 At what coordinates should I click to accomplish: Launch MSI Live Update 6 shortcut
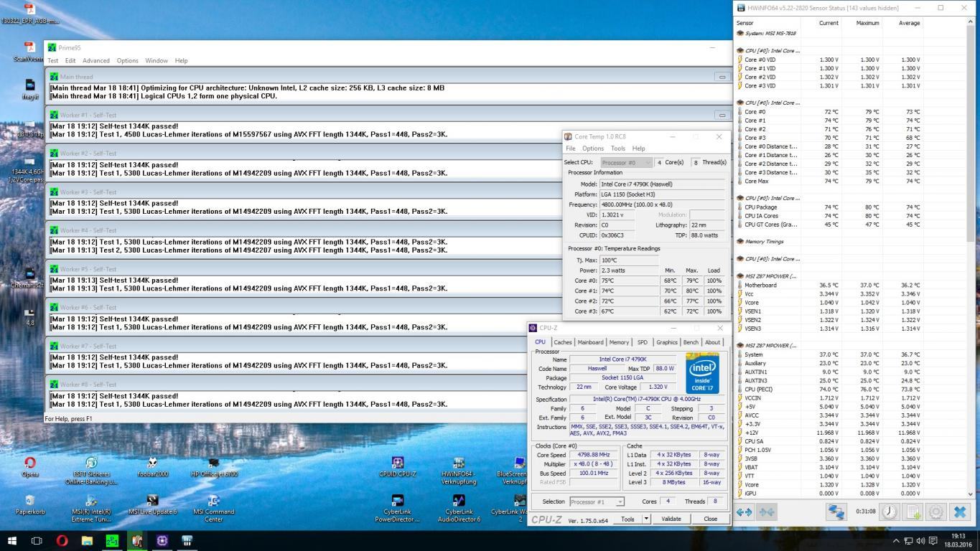[152, 505]
